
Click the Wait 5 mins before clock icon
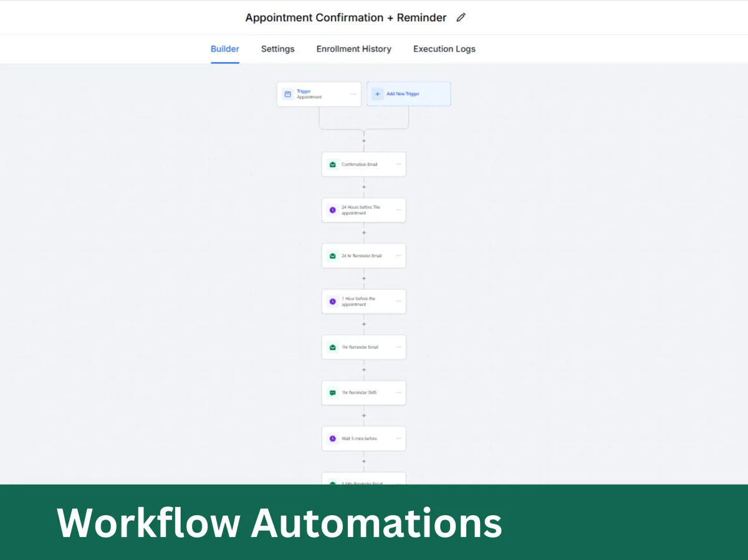click(332, 439)
